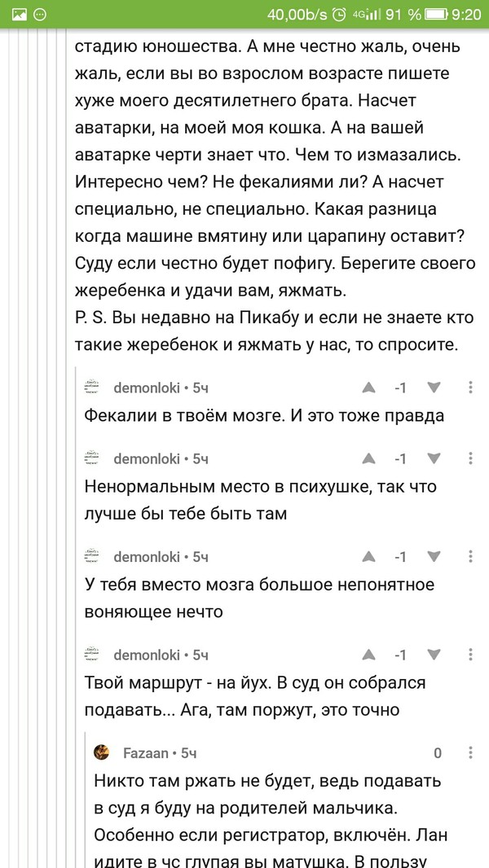
Task: Open demonloki profile above "Фекалии в твоём мозге"
Action: (x=147, y=388)
